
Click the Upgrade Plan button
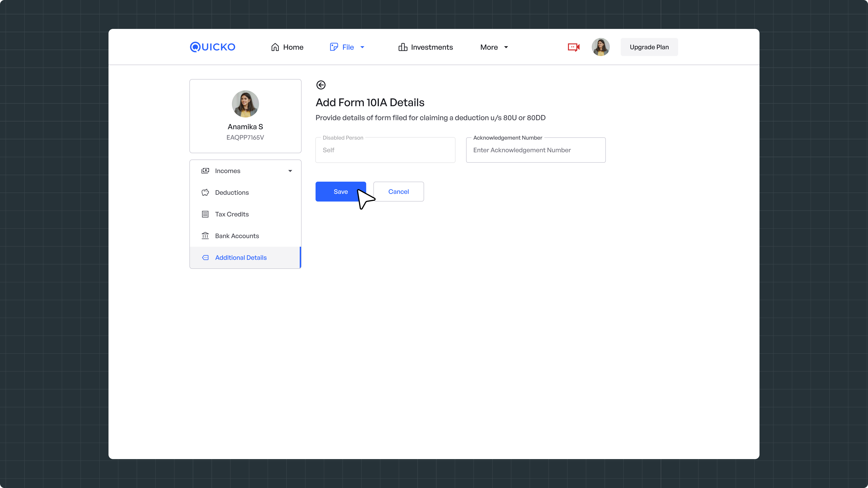coord(649,47)
